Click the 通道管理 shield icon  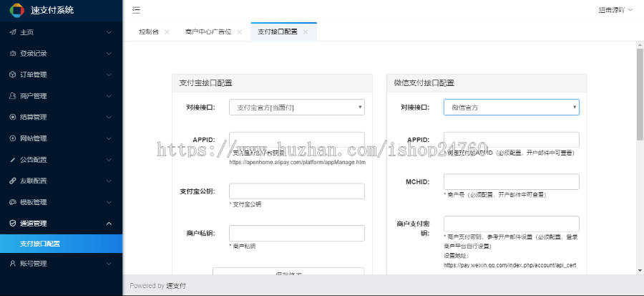(13, 223)
